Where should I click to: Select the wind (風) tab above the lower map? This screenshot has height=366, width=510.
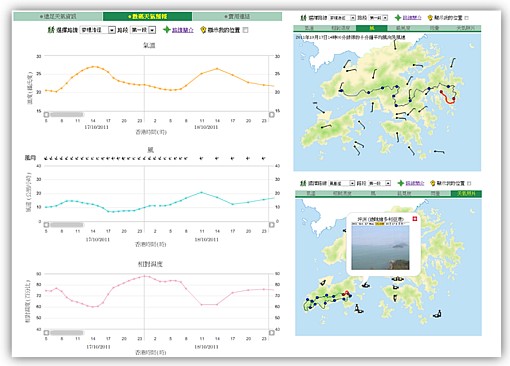373,193
